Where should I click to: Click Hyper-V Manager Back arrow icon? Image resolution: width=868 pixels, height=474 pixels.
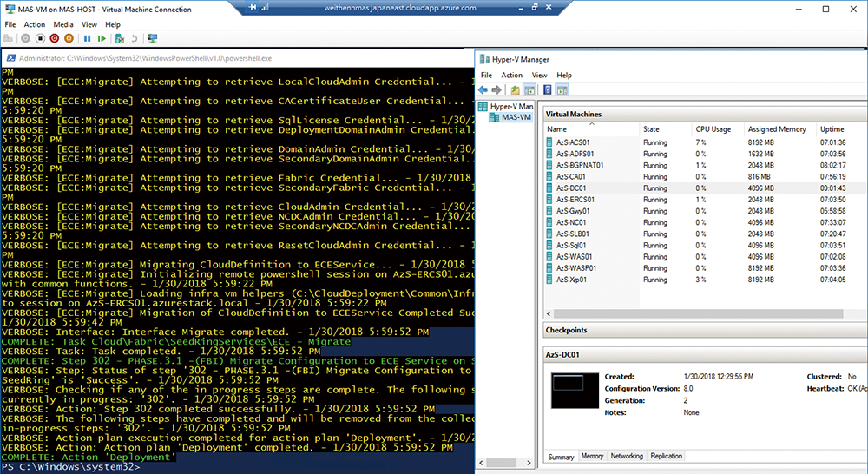coord(483,89)
